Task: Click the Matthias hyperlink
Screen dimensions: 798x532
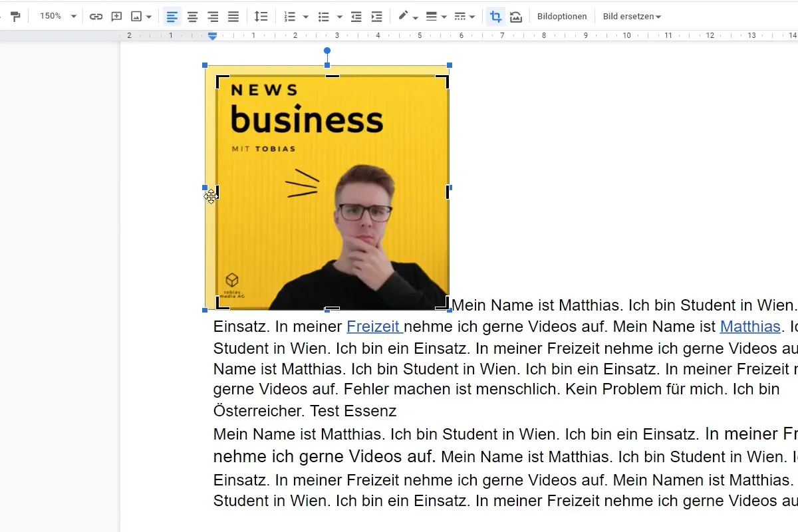Action: click(750, 327)
